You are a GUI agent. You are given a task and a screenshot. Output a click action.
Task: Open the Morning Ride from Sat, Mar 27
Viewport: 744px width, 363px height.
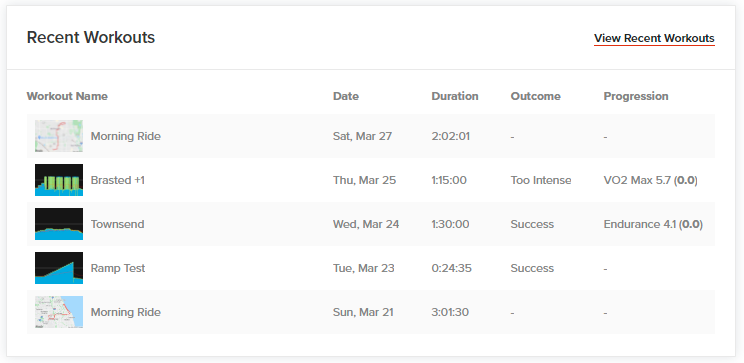126,136
